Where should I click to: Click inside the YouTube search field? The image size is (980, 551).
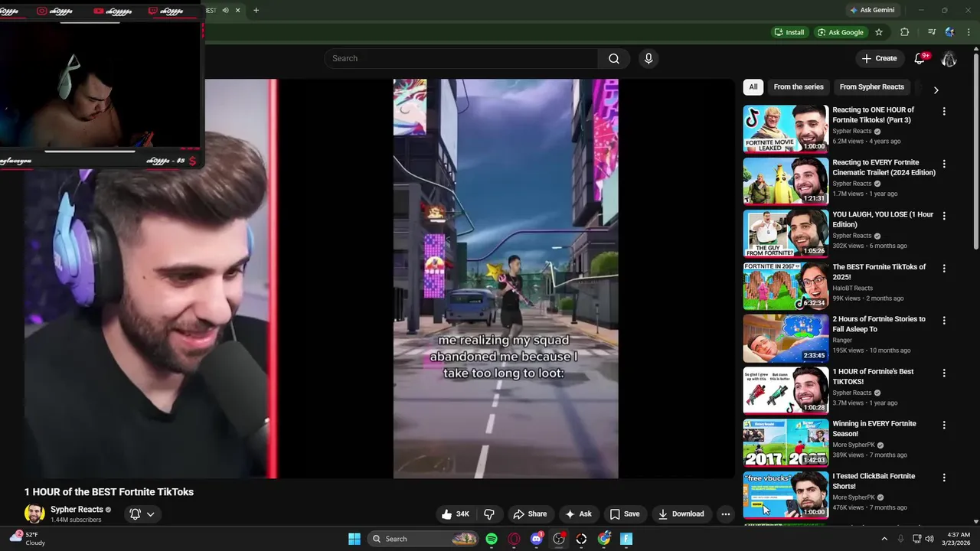coord(462,59)
